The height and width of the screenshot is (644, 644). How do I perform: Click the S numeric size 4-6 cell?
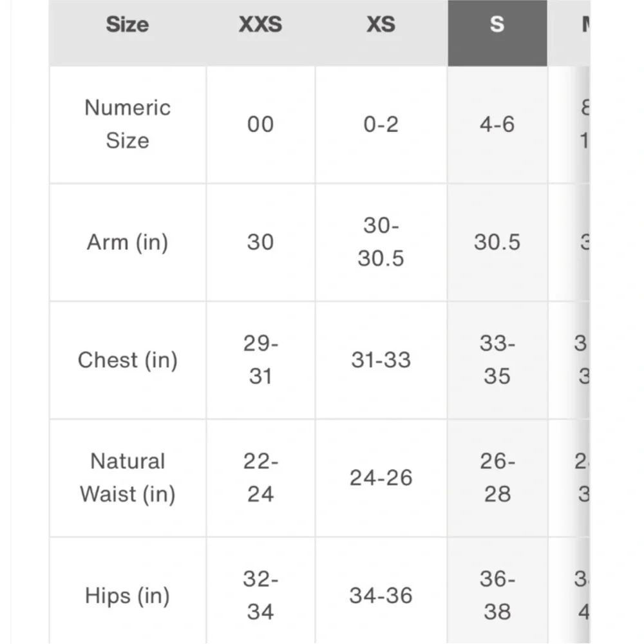(x=497, y=124)
